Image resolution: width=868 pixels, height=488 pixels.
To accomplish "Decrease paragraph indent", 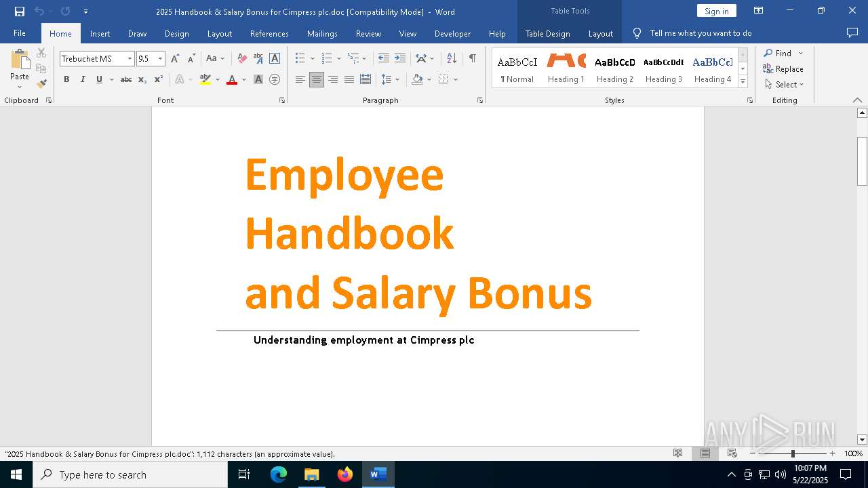I will [x=384, y=58].
